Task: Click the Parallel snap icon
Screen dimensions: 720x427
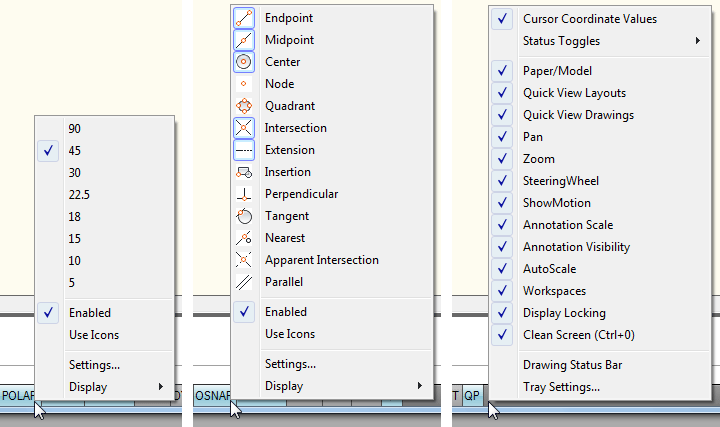Action: (244, 282)
